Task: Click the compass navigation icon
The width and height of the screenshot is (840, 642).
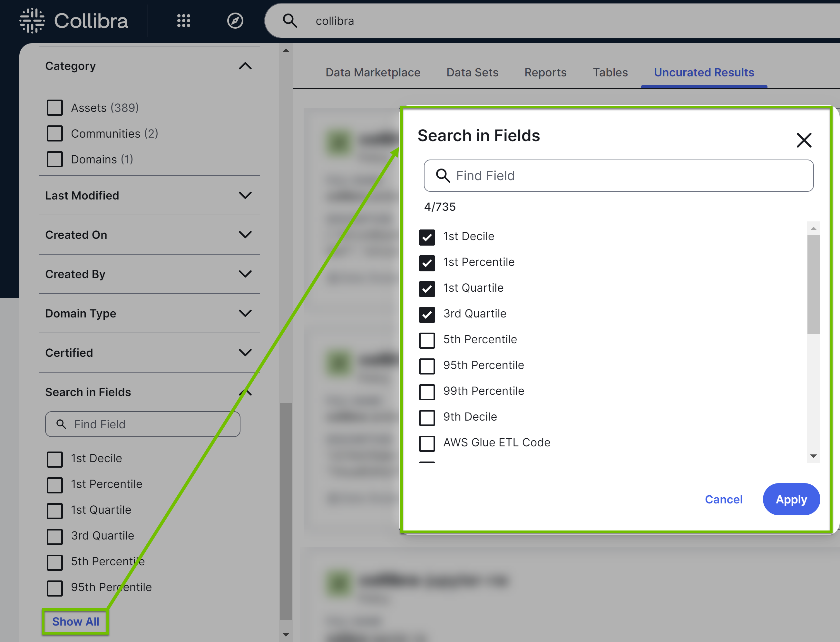Action: pyautogui.click(x=235, y=21)
